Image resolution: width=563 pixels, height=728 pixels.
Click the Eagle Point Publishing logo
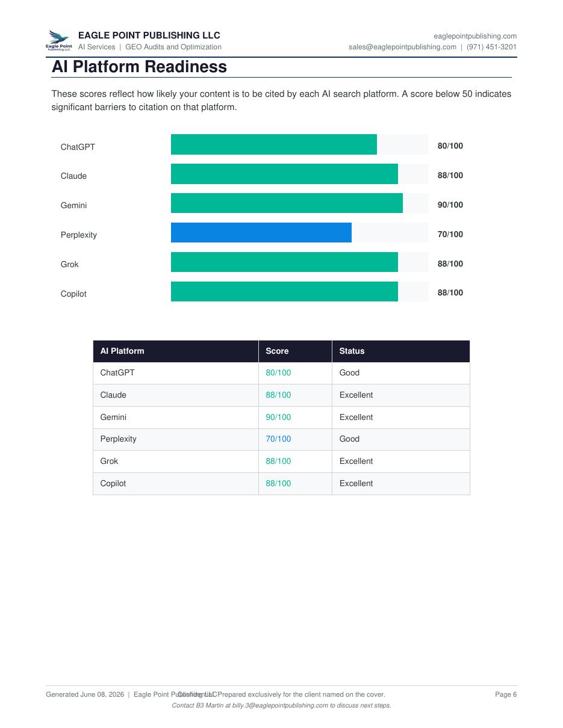[x=59, y=41]
